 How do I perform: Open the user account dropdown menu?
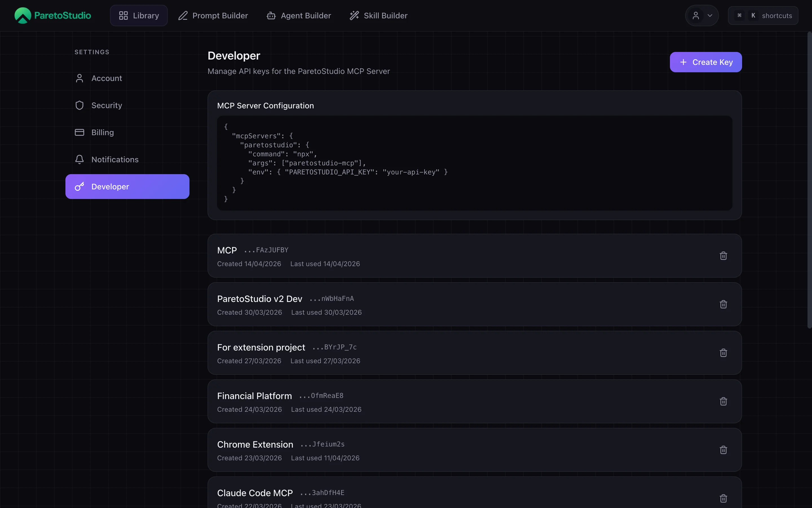(x=702, y=16)
